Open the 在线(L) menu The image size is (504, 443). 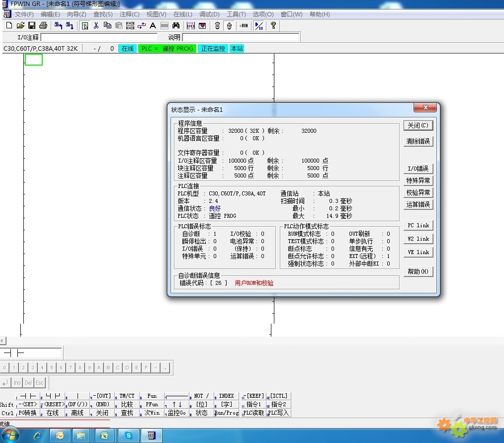[182, 14]
